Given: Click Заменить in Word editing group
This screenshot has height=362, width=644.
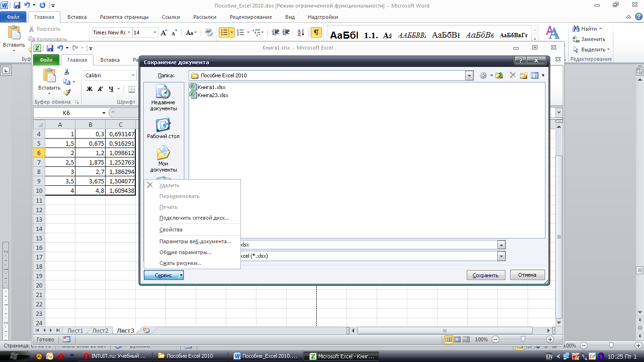Looking at the screenshot, I should [589, 39].
